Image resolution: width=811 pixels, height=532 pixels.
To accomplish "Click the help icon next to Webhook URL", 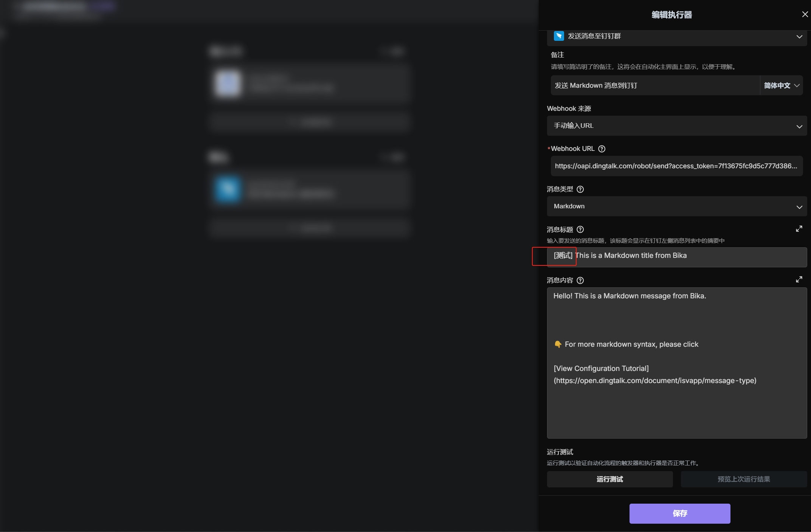I will pyautogui.click(x=602, y=149).
